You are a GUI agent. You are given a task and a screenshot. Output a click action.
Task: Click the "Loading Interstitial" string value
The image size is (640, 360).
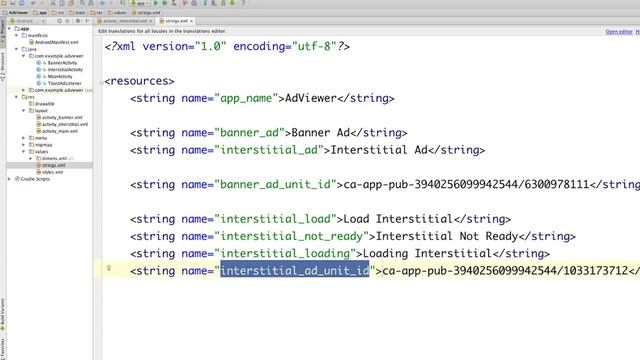point(427,253)
